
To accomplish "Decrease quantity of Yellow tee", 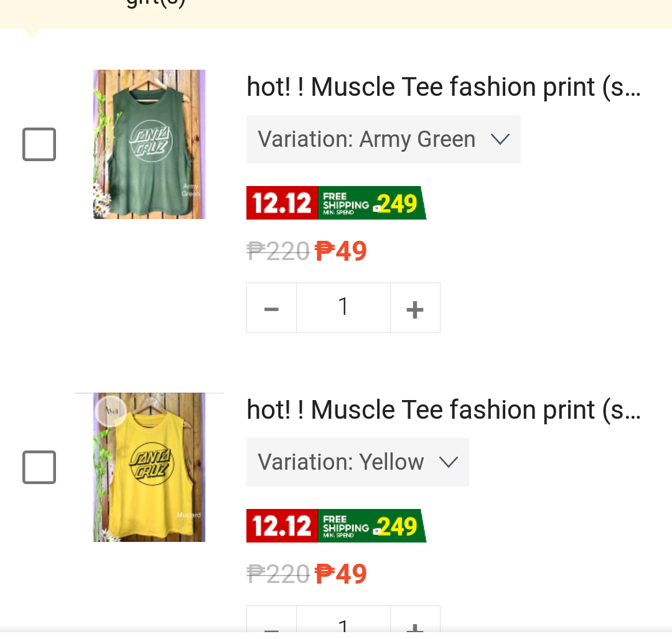I will coord(271,619).
